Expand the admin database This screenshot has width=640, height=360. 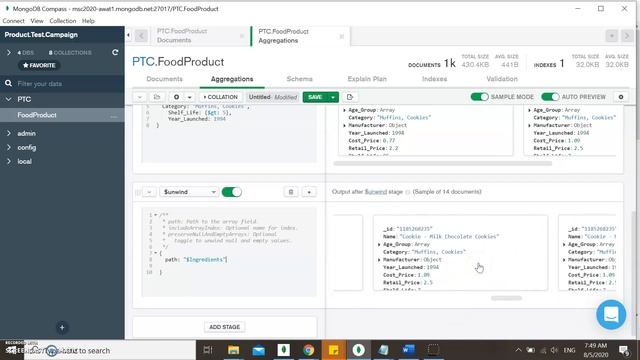(x=9, y=133)
